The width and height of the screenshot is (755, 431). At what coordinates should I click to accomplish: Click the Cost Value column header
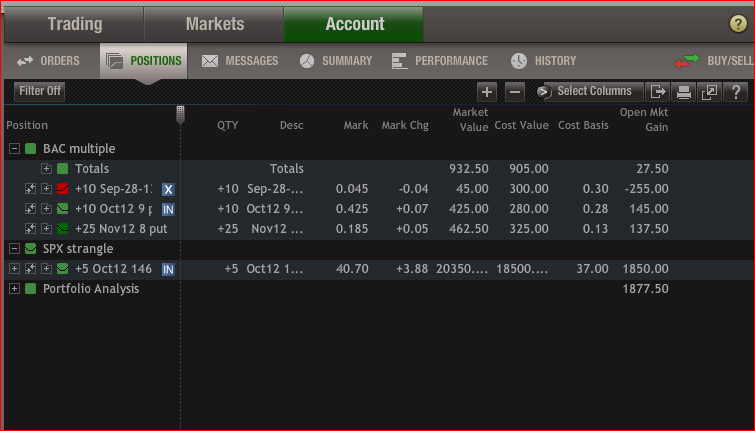521,125
